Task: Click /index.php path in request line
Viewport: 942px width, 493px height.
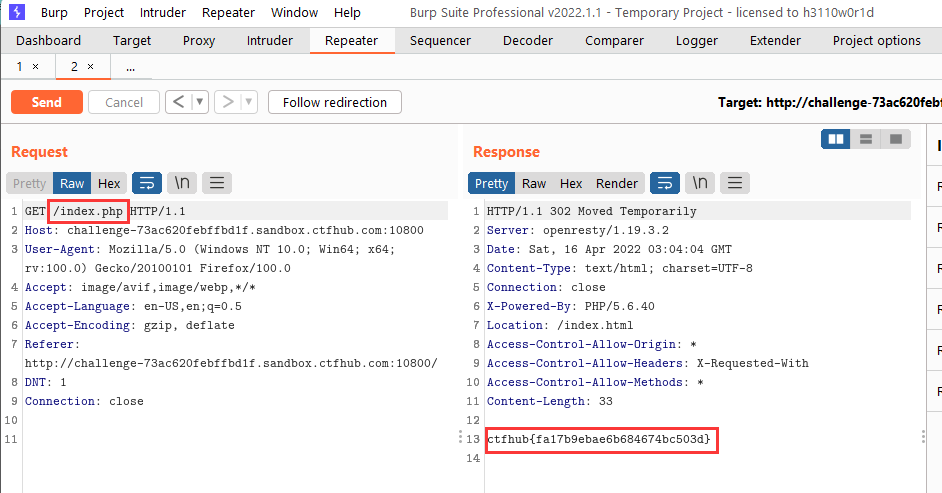Action: coord(88,211)
